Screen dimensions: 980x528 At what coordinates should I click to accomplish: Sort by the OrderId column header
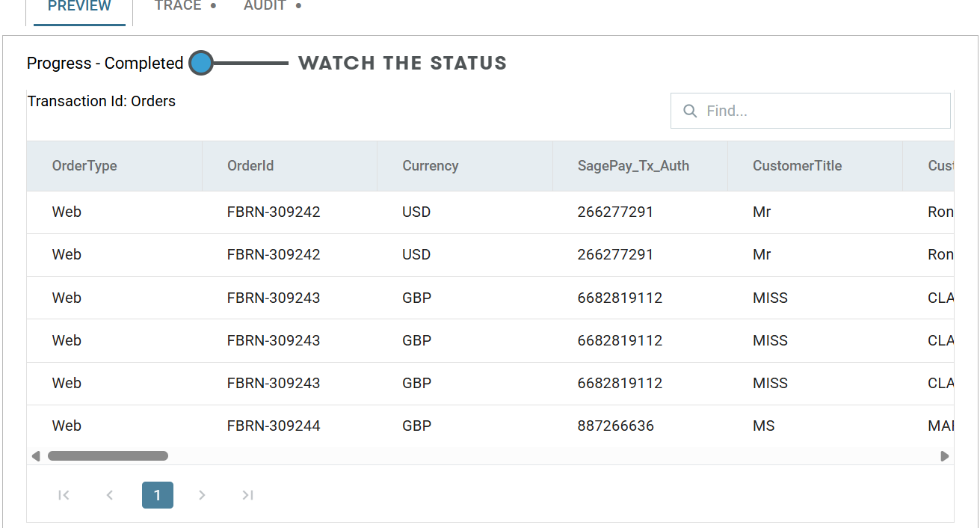pyautogui.click(x=289, y=166)
